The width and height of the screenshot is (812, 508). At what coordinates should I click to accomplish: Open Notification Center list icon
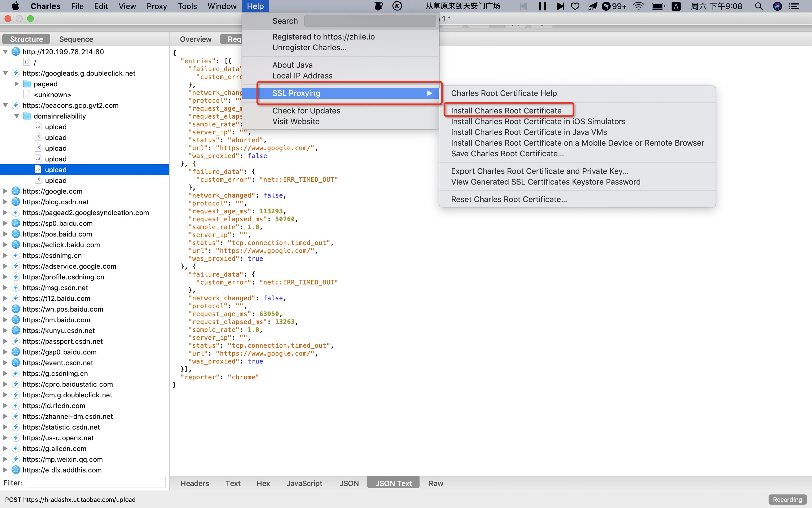[x=794, y=6]
